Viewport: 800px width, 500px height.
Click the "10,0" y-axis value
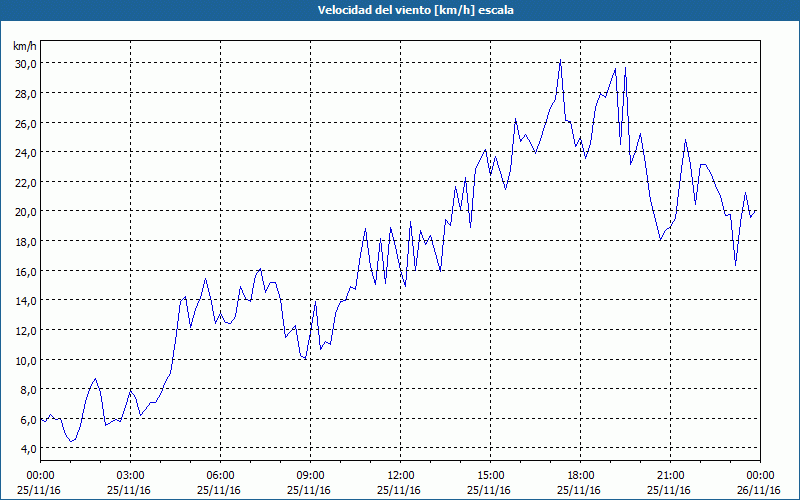pyautogui.click(x=25, y=360)
